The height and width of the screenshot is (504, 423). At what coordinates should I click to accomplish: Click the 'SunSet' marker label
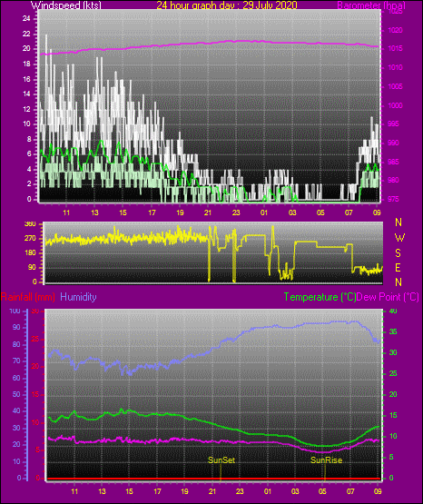(221, 460)
